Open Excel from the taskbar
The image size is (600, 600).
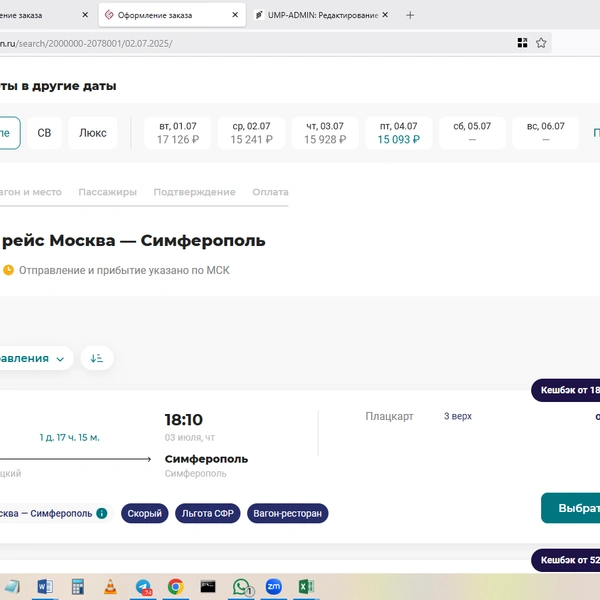point(306,586)
